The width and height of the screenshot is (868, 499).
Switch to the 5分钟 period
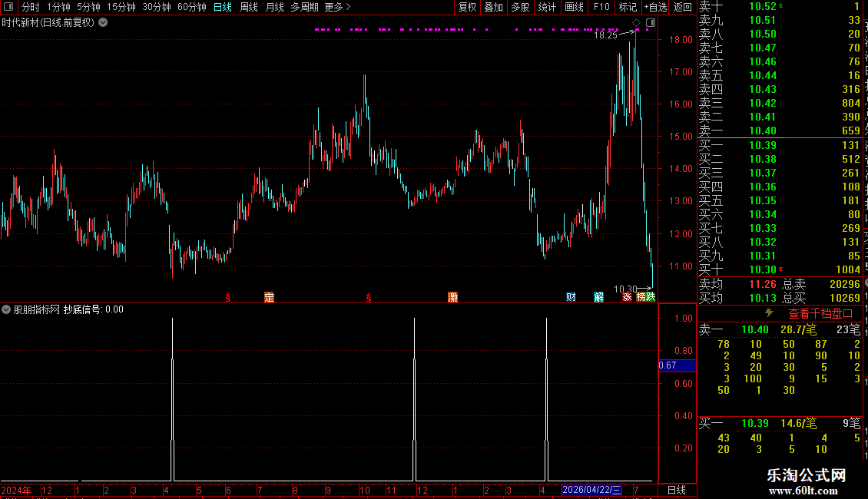[x=88, y=7]
